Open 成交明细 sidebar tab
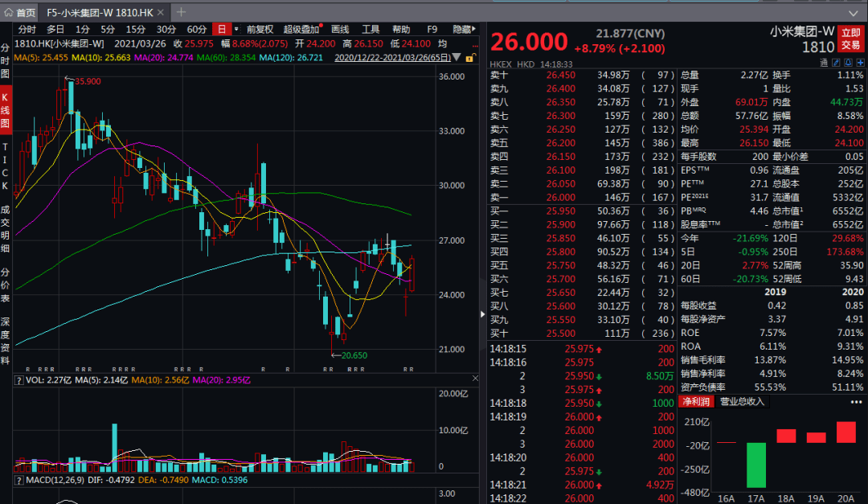The width and height of the screenshot is (868, 504). point(5,228)
